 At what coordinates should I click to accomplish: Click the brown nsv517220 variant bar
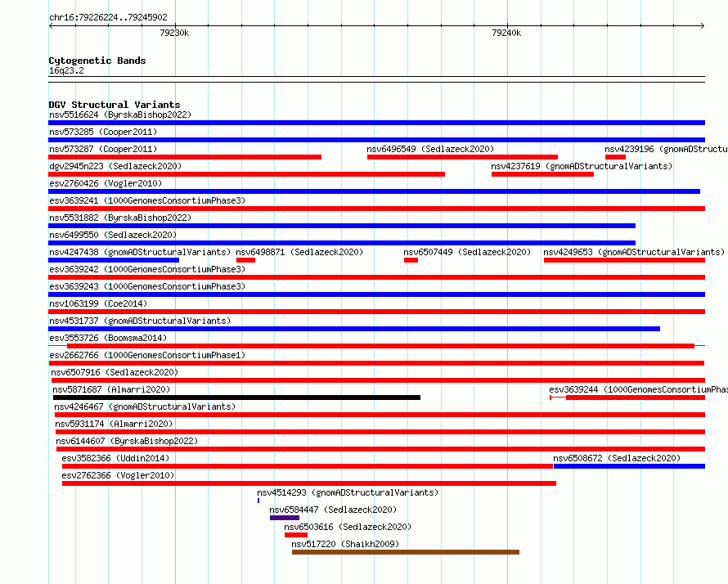pyautogui.click(x=406, y=552)
